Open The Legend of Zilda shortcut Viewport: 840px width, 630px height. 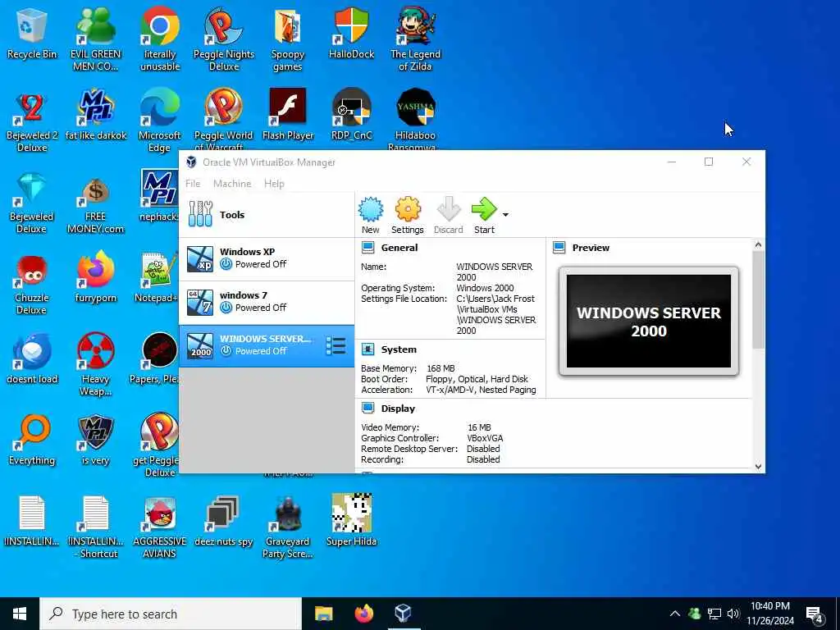(415, 39)
